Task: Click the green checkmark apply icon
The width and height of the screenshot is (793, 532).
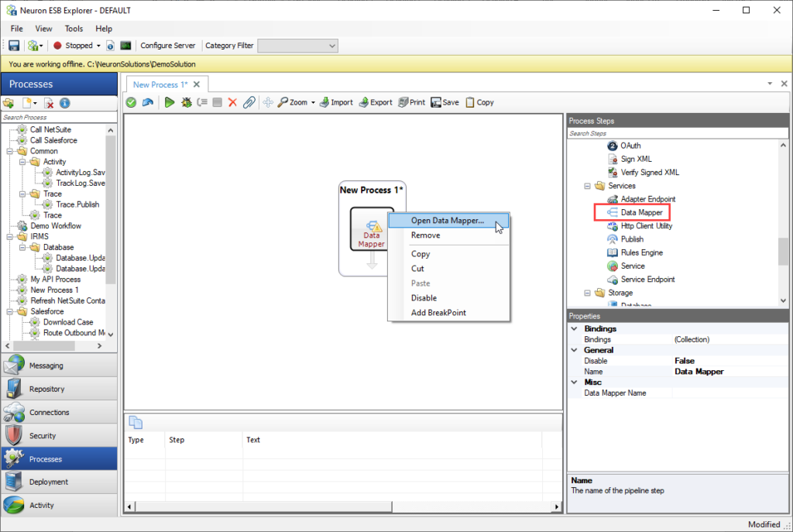Action: click(132, 102)
